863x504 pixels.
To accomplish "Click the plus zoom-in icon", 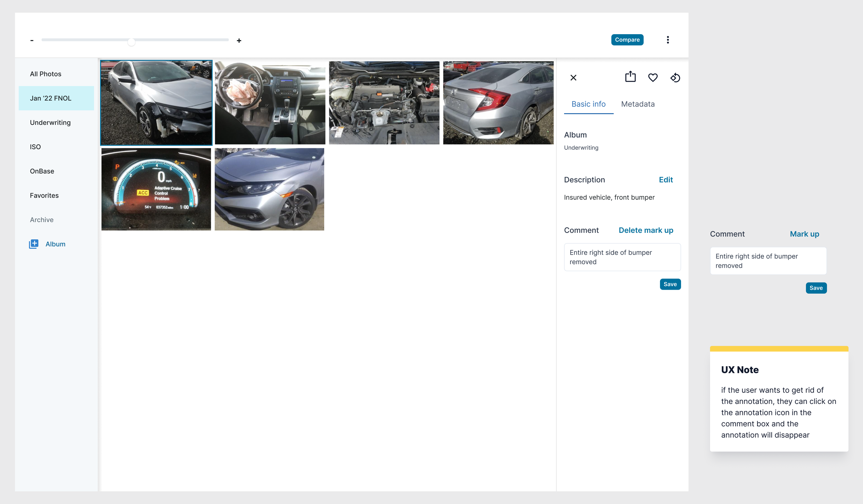I will pyautogui.click(x=239, y=41).
